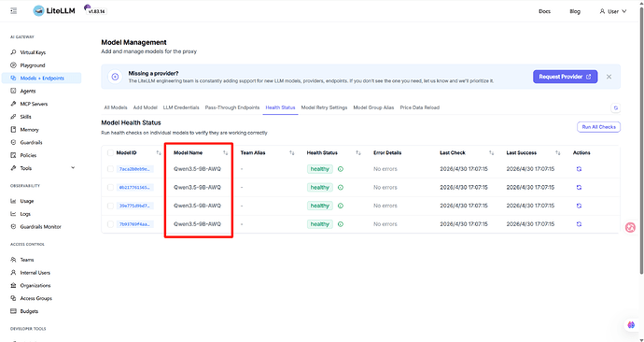Select the Health Status tab
Screen dimensions: 644x342
pos(281,107)
